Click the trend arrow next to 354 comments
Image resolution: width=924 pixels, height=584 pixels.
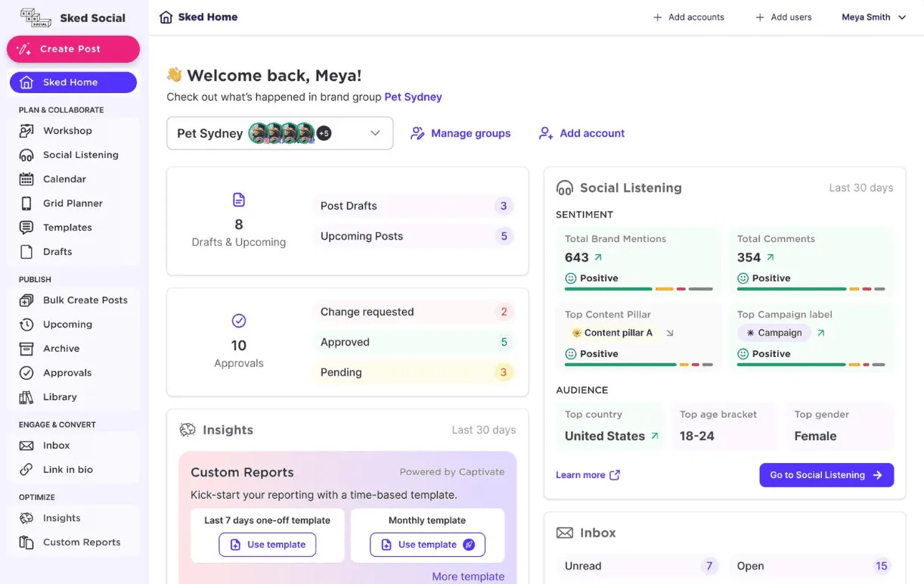click(x=771, y=257)
